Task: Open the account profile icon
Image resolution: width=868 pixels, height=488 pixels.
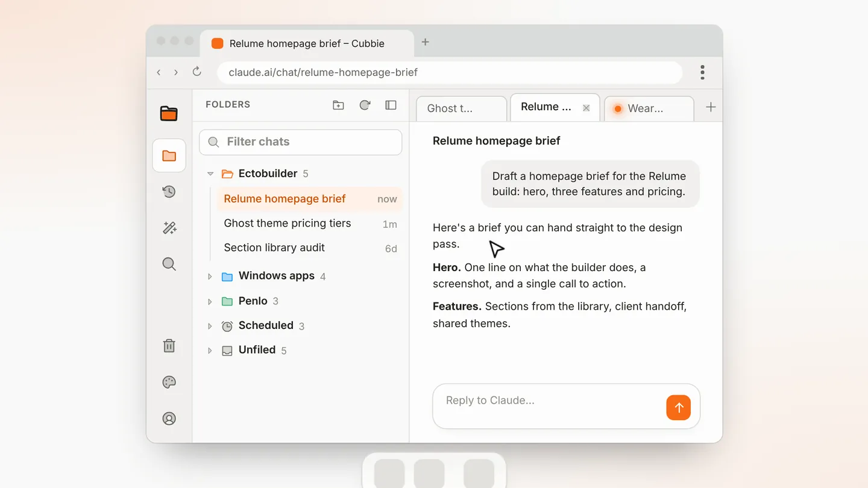Action: (169, 418)
